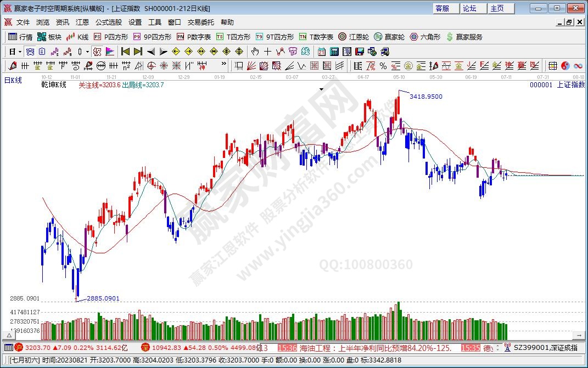This screenshot has height=368, width=588.
Task: Open the calendar icon in toolbar
Action: pyautogui.click(x=321, y=52)
